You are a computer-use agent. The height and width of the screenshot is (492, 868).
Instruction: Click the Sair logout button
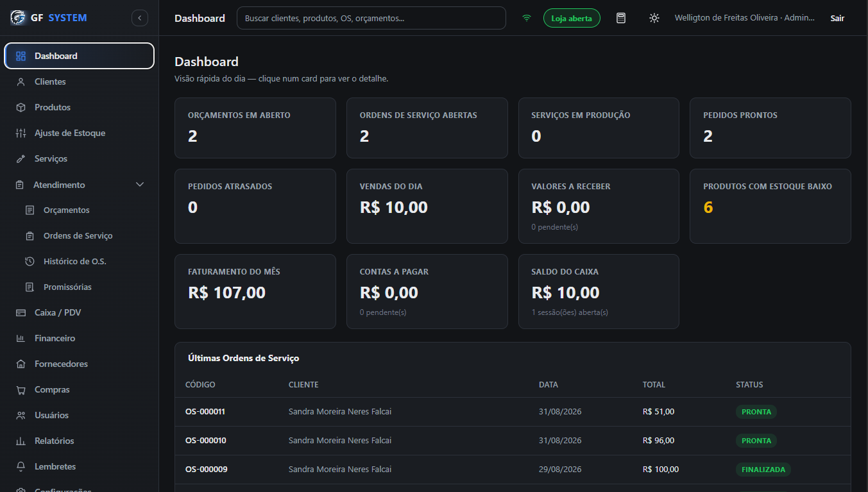(x=837, y=18)
